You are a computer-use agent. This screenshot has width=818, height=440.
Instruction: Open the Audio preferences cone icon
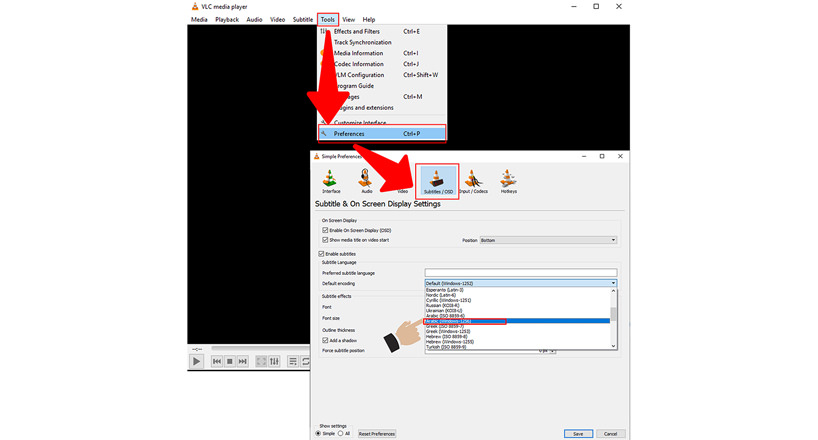(366, 181)
